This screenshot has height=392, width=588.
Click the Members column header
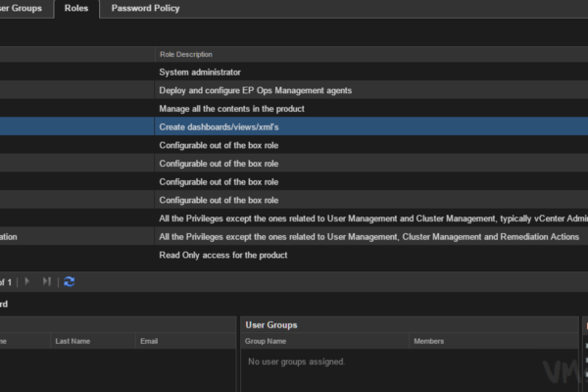coord(429,341)
